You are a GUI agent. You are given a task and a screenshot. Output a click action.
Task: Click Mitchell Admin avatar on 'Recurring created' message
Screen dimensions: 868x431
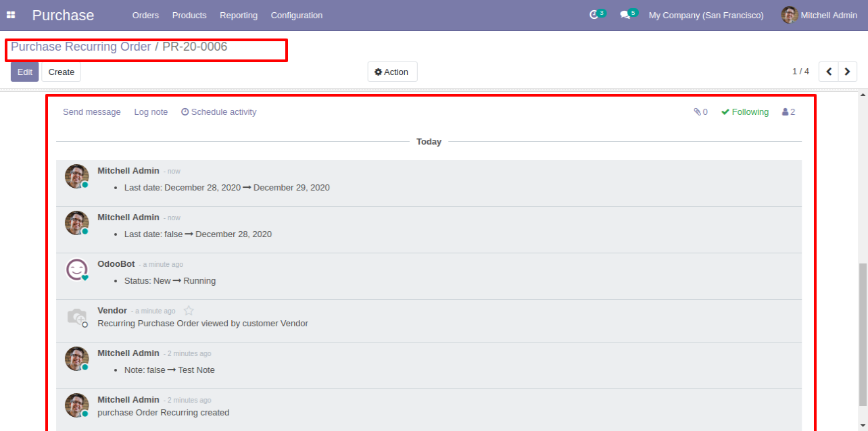[x=77, y=405]
